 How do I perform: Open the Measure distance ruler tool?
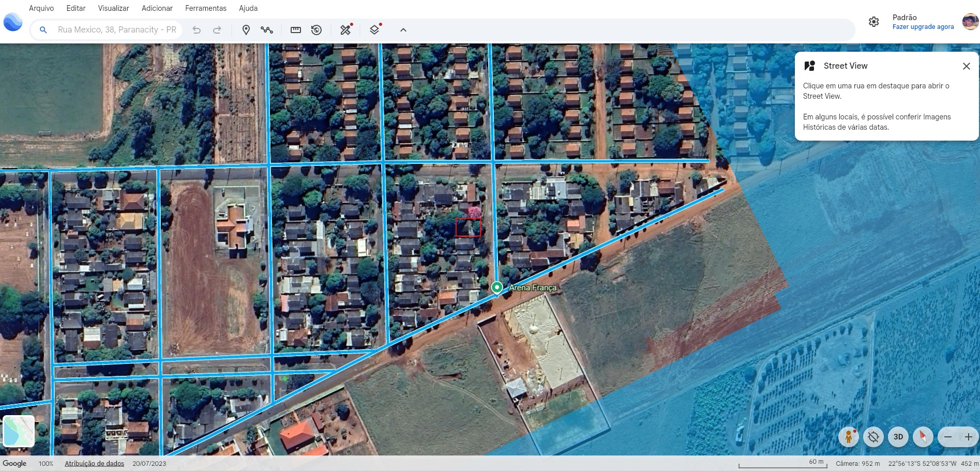click(x=296, y=30)
